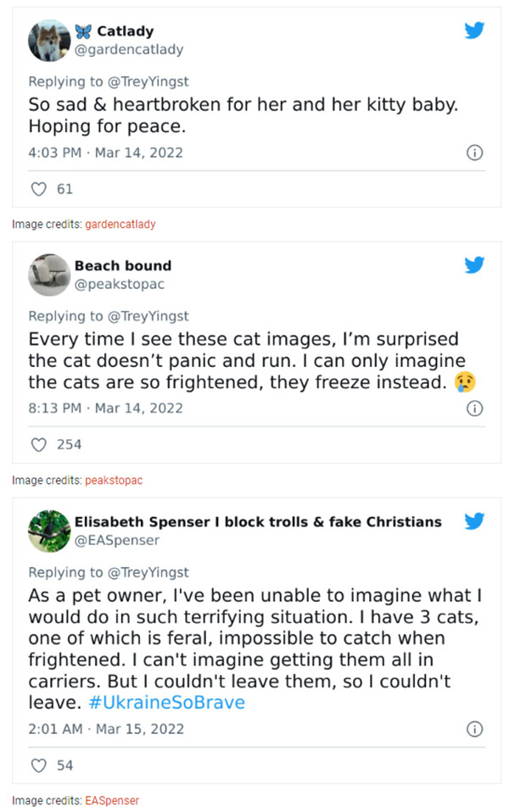This screenshot has height=812, width=509.
Task: Click the Twitter bird icon on Elisabeth Spenser's tweet
Action: click(475, 521)
